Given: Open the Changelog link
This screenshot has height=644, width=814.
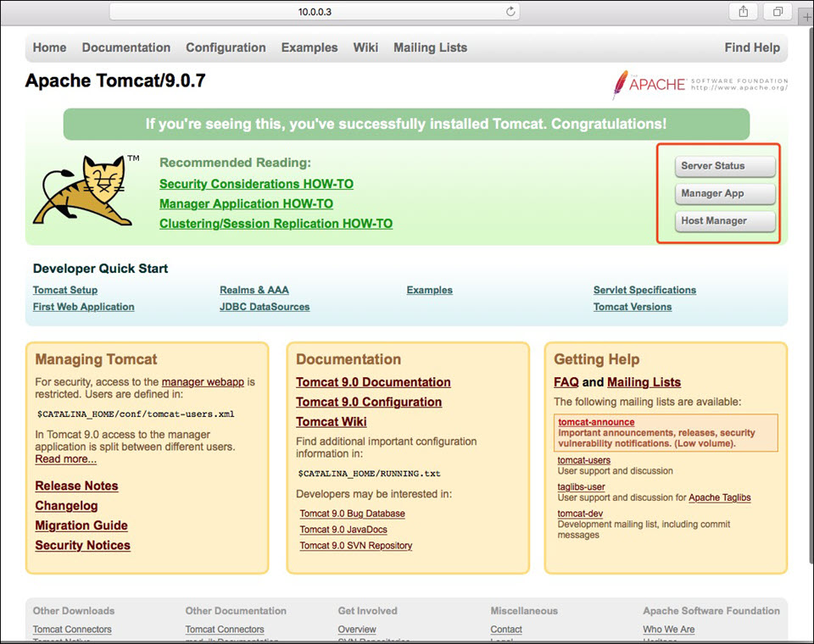Looking at the screenshot, I should [66, 506].
